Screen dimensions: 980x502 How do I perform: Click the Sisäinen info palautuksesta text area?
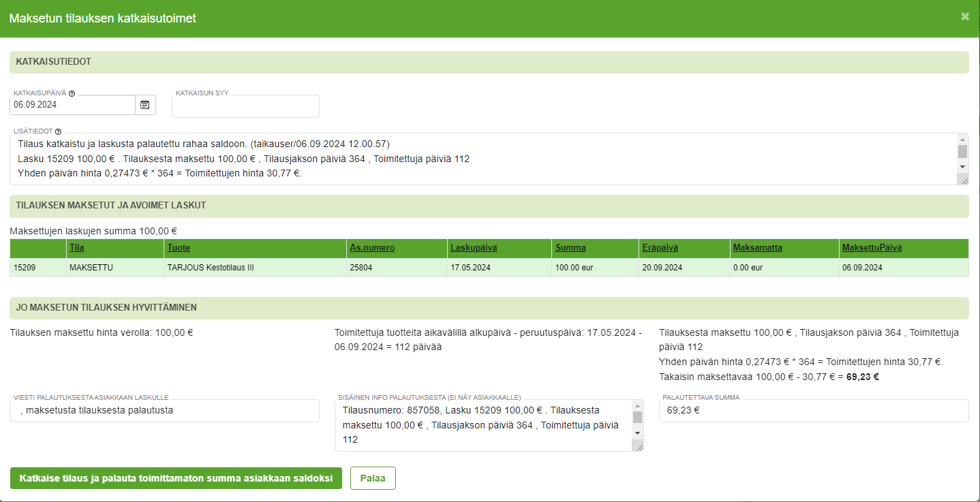point(483,426)
